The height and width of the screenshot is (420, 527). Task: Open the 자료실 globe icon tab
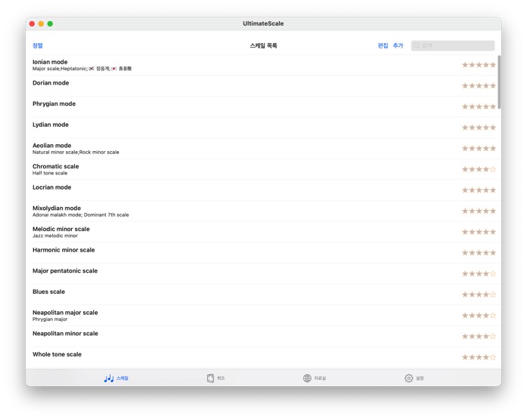point(307,378)
